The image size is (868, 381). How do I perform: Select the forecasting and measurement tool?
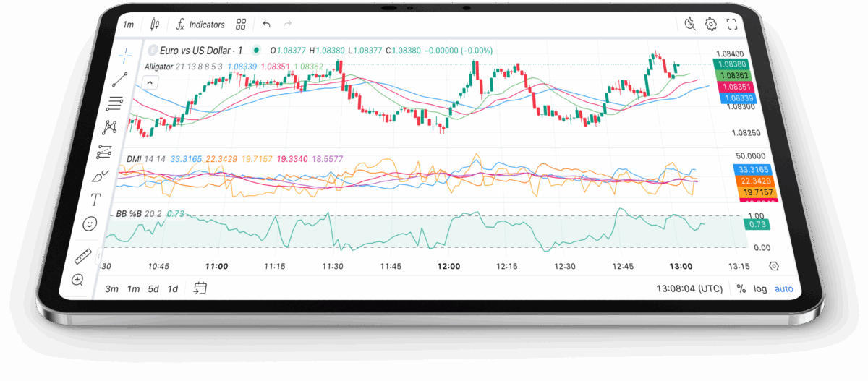coord(104,152)
